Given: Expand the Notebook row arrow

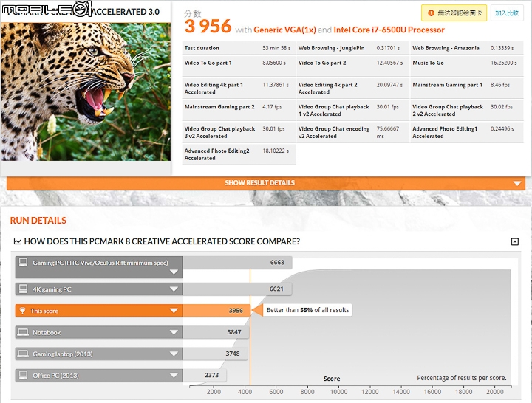Looking at the screenshot, I should 174,332.
